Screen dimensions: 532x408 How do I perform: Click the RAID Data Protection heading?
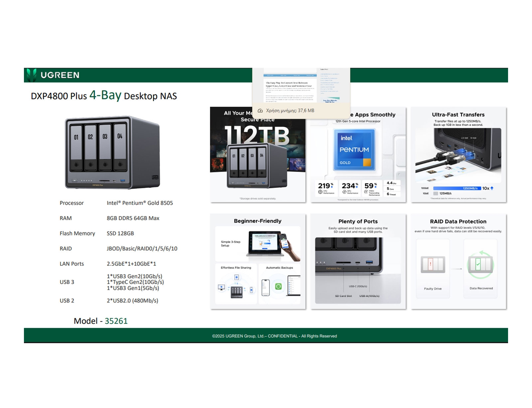[x=458, y=221]
